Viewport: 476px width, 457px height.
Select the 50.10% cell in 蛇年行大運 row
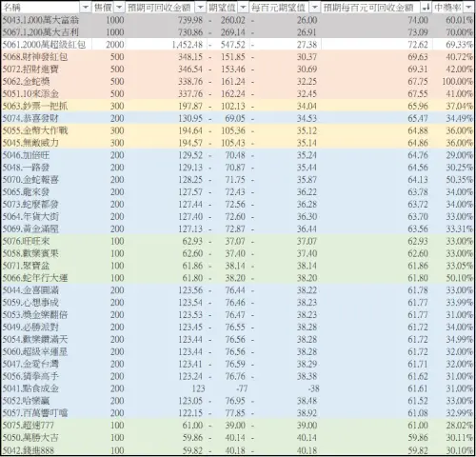pos(453,278)
